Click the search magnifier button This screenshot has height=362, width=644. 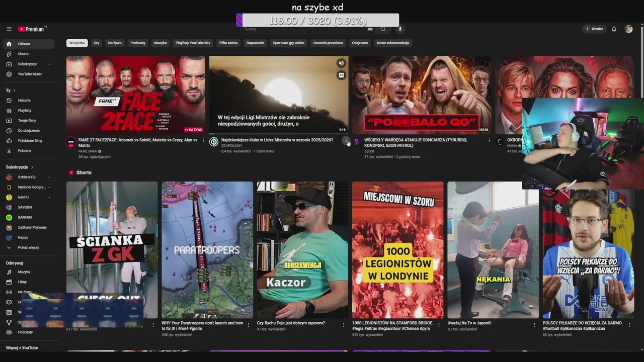[383, 29]
